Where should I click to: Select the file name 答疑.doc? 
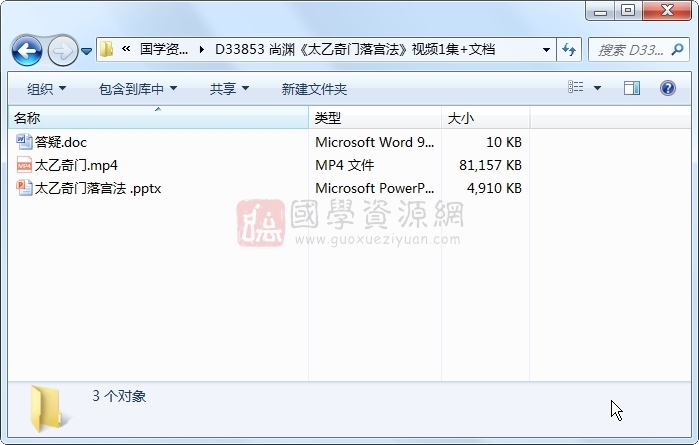pyautogui.click(x=61, y=142)
